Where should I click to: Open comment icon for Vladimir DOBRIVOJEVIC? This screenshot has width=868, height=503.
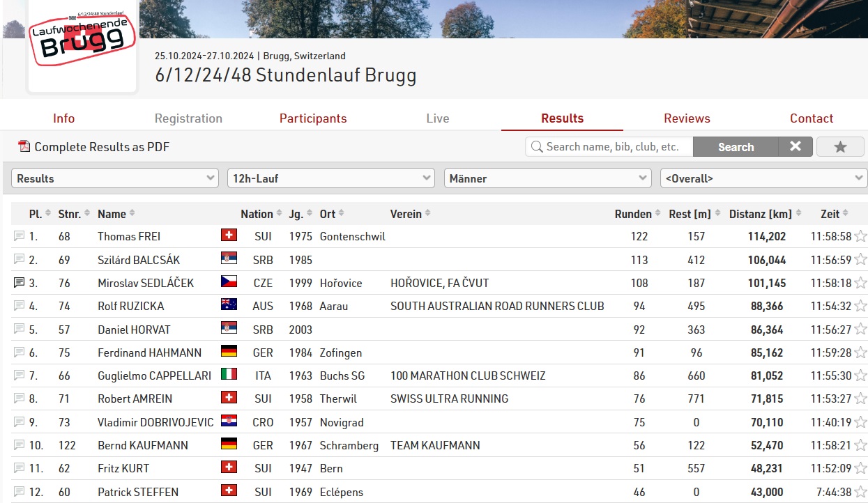point(19,421)
